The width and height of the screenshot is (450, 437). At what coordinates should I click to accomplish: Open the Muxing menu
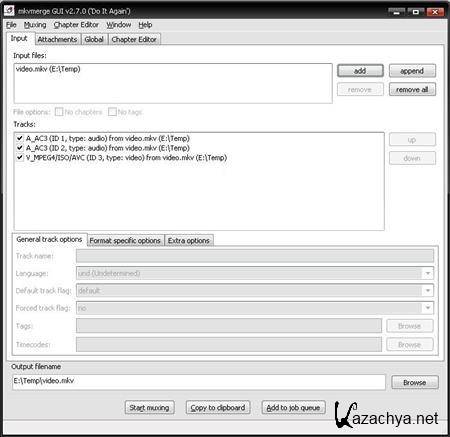coord(35,25)
